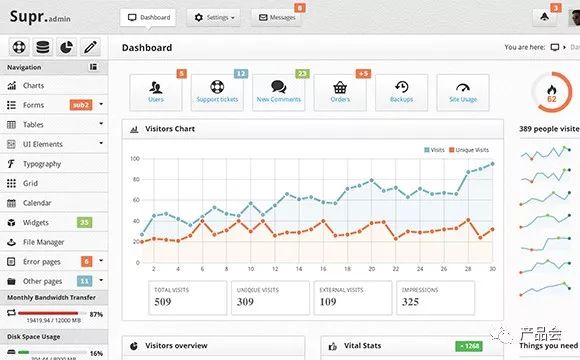Toggle navigation panel collapse icon
The height and width of the screenshot is (360, 580).
point(93,67)
